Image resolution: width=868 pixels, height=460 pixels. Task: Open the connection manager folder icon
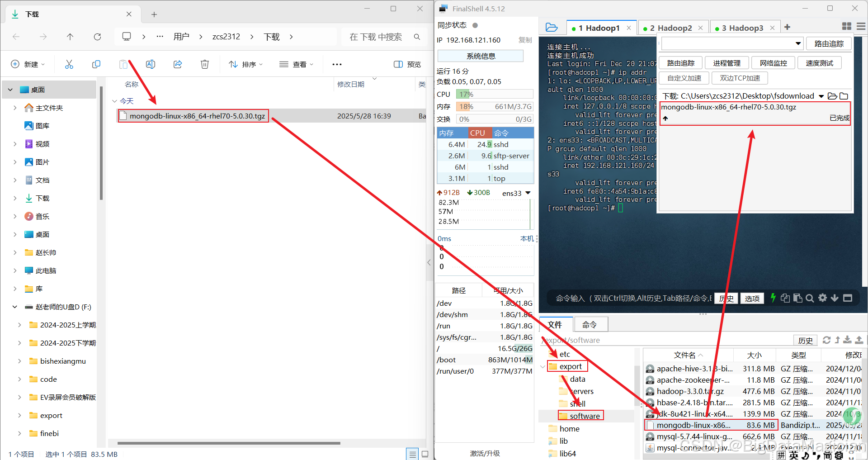click(x=552, y=27)
